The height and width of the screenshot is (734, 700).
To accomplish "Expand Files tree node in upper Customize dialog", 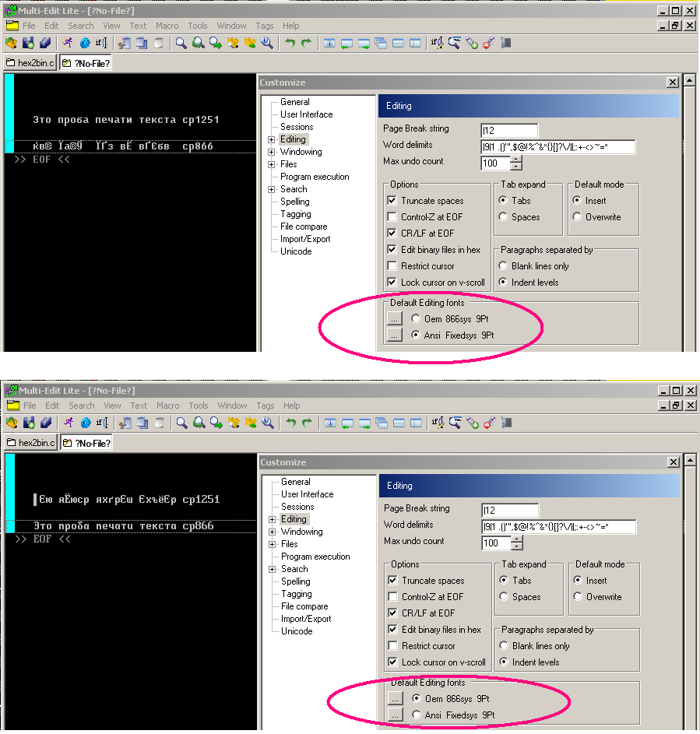I will coord(271,164).
